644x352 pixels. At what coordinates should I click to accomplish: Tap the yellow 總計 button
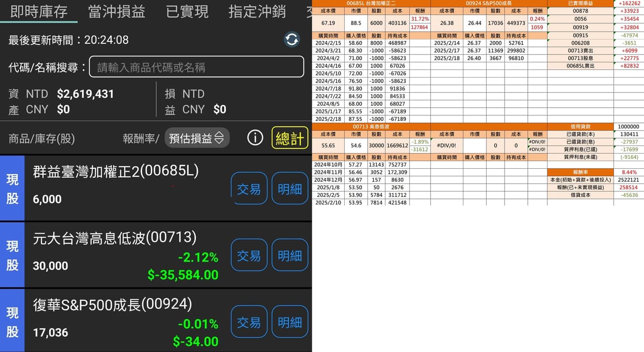[290, 138]
